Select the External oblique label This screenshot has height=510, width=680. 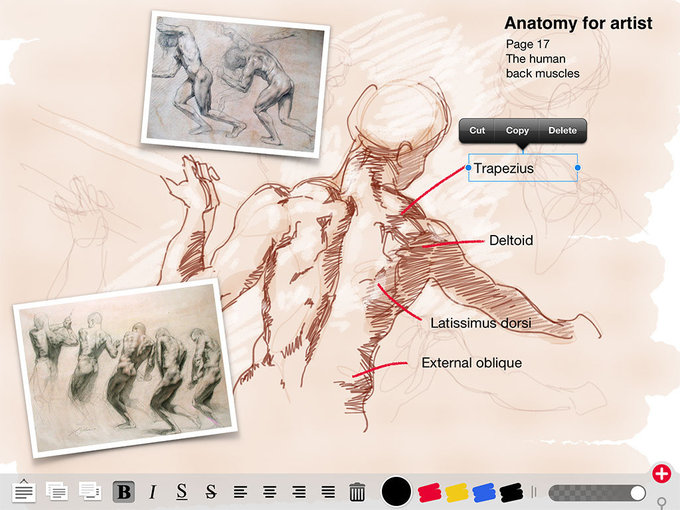pos(471,363)
